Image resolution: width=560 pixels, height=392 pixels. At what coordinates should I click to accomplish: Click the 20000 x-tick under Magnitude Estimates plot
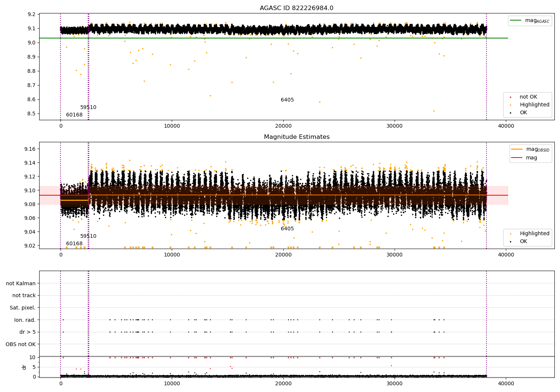click(283, 255)
